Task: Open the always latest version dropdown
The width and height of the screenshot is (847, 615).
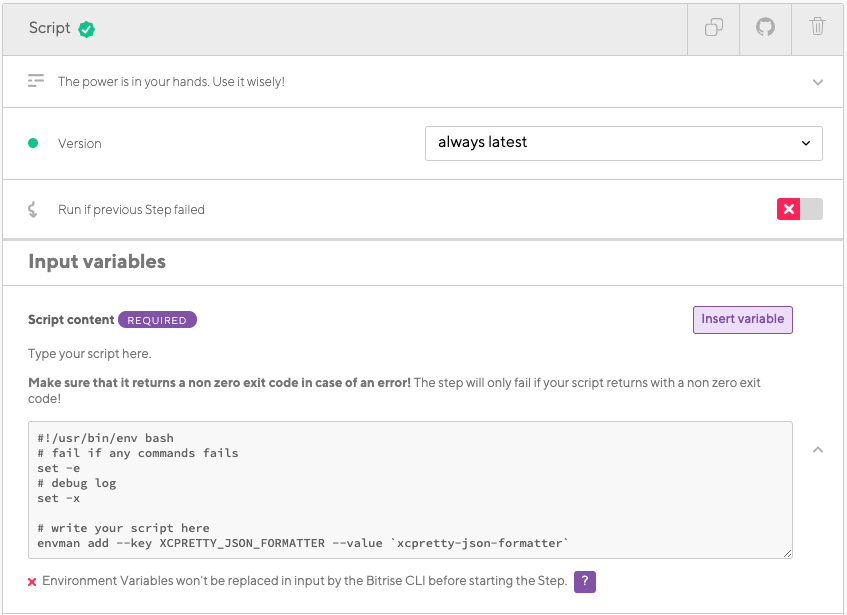Action: (x=623, y=143)
